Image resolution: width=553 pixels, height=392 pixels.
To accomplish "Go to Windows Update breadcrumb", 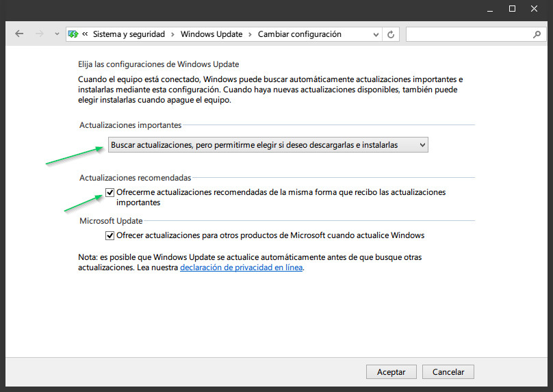I will click(211, 34).
